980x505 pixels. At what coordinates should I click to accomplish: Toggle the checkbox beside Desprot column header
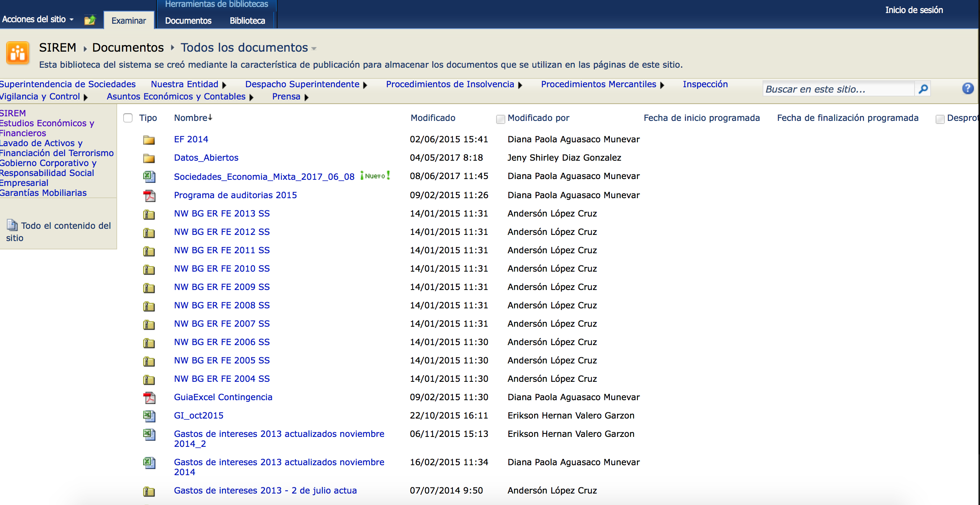point(940,119)
